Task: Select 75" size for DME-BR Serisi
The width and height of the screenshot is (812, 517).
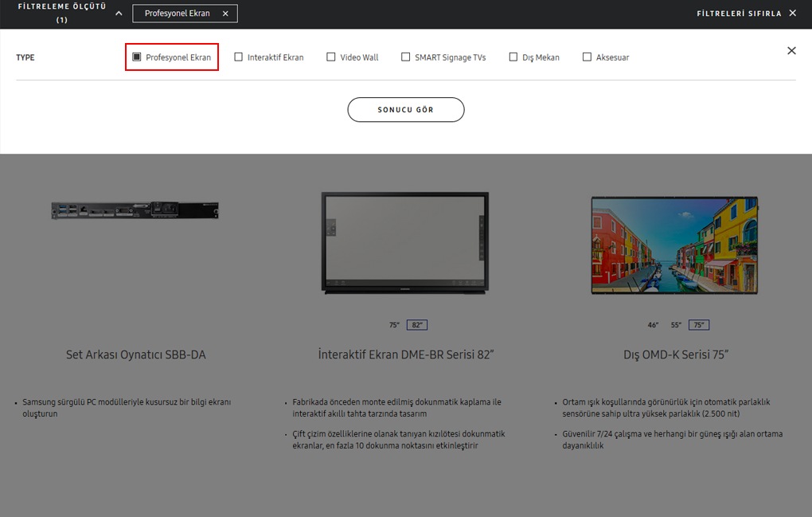Action: (x=394, y=325)
